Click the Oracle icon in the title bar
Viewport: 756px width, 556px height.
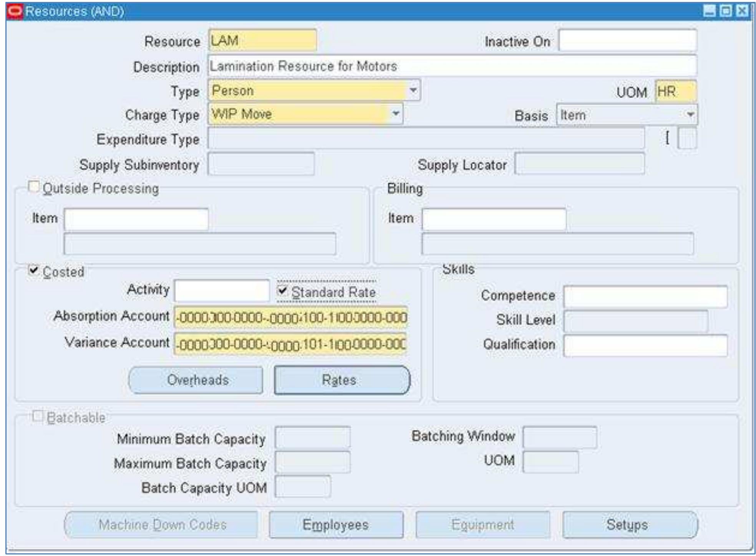click(x=15, y=11)
